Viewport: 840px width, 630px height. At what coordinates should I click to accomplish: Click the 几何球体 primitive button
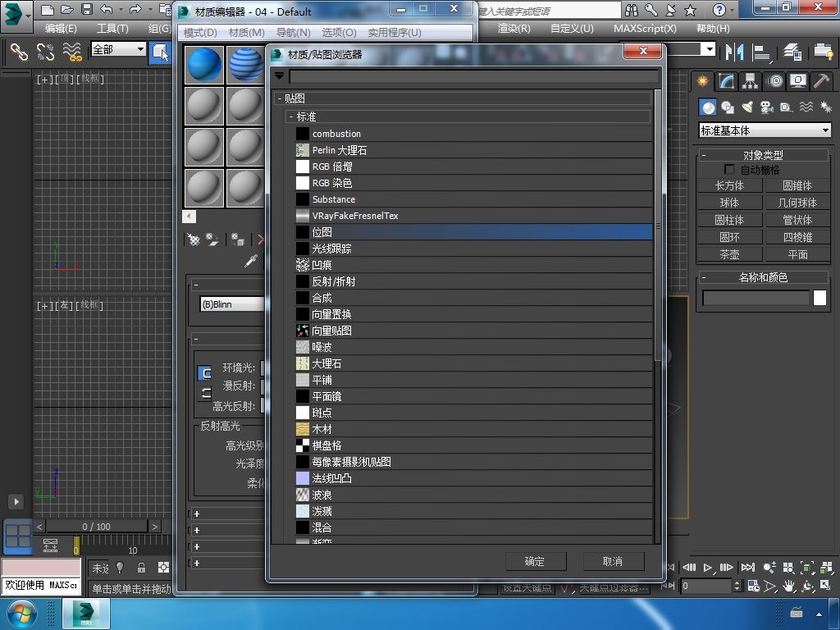[797, 203]
